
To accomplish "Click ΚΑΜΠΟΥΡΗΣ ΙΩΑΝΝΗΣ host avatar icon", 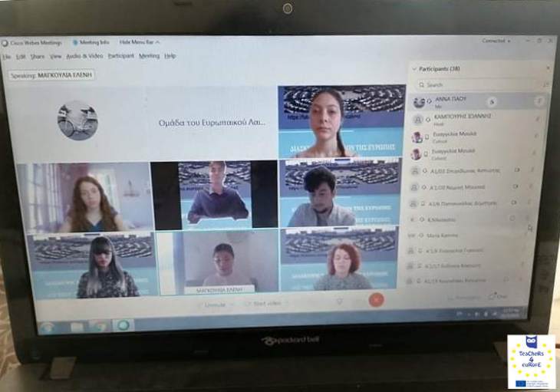I will click(418, 120).
